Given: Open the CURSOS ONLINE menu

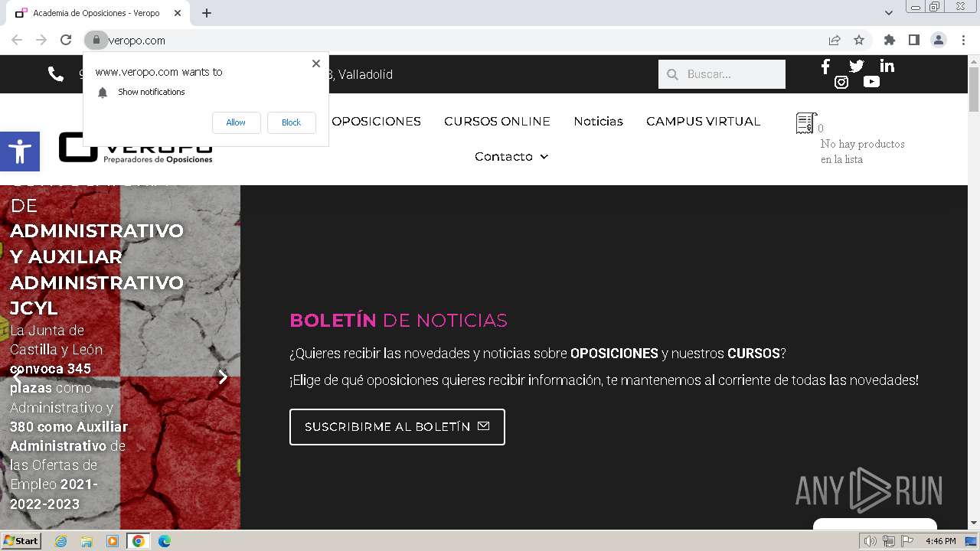Looking at the screenshot, I should [497, 121].
